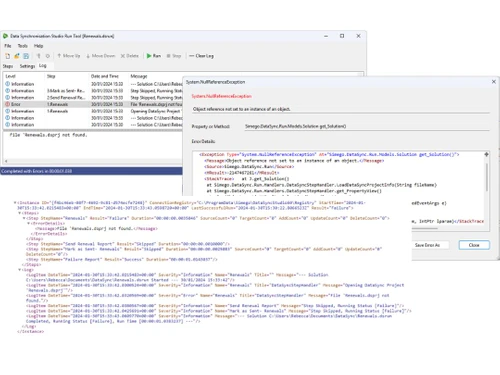Image resolution: width=500 pixels, height=375 pixels.
Task: Close the NullReferenceException dialog with the X
Action: 494,82
